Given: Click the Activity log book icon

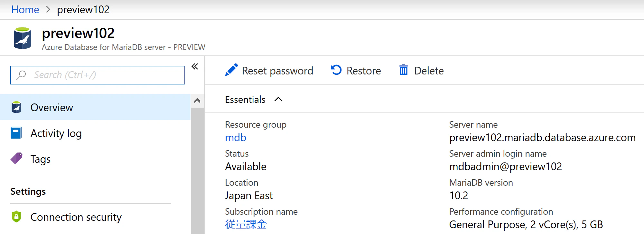Looking at the screenshot, I should pos(16,133).
